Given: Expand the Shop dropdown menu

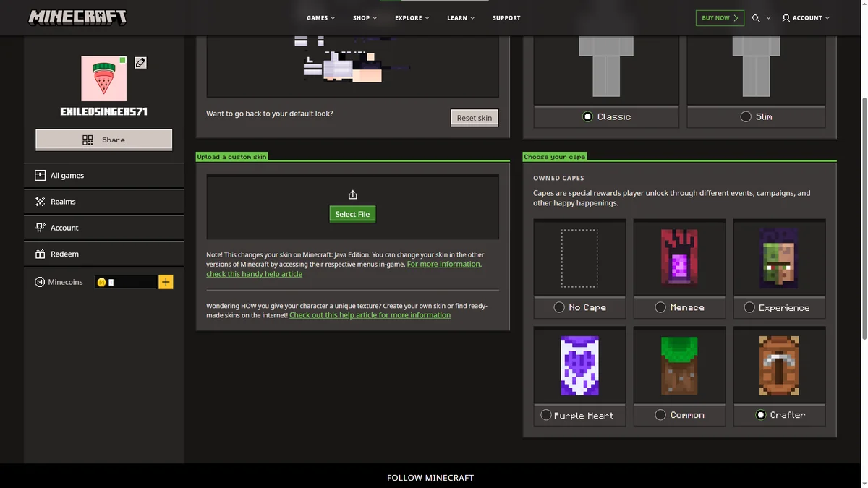Looking at the screenshot, I should click(365, 18).
